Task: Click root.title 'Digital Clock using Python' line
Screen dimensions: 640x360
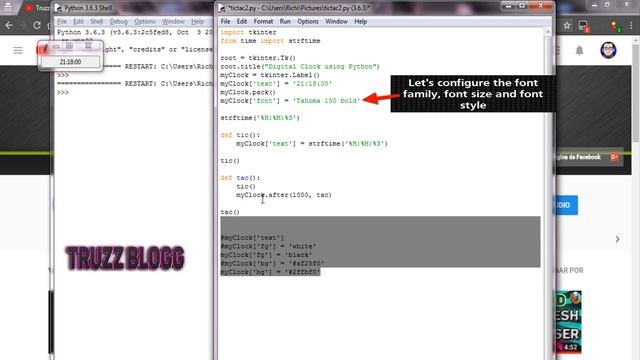Action: [x=300, y=67]
